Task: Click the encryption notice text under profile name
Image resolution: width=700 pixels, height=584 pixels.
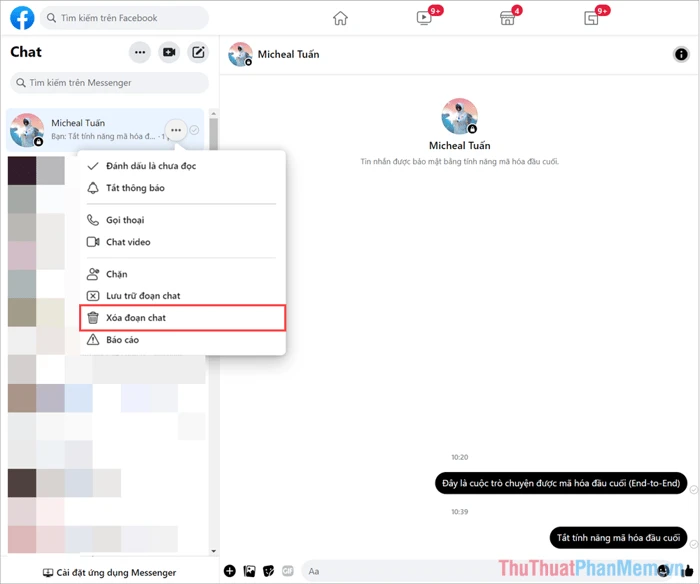Action: coord(459,162)
